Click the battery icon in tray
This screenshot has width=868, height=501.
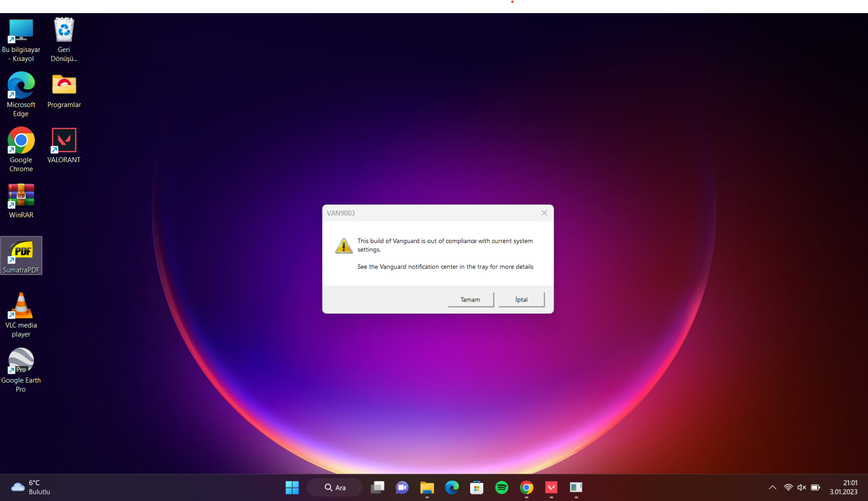pos(816,488)
